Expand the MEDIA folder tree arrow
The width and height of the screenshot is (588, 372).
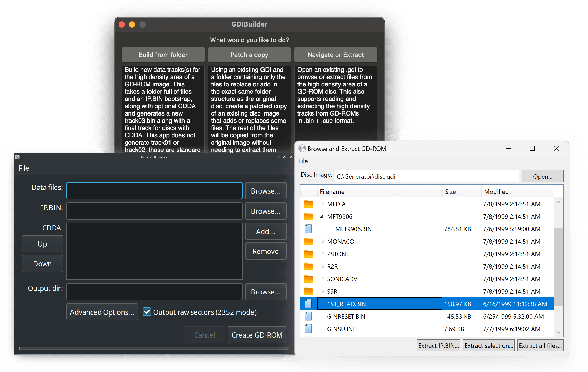point(322,204)
